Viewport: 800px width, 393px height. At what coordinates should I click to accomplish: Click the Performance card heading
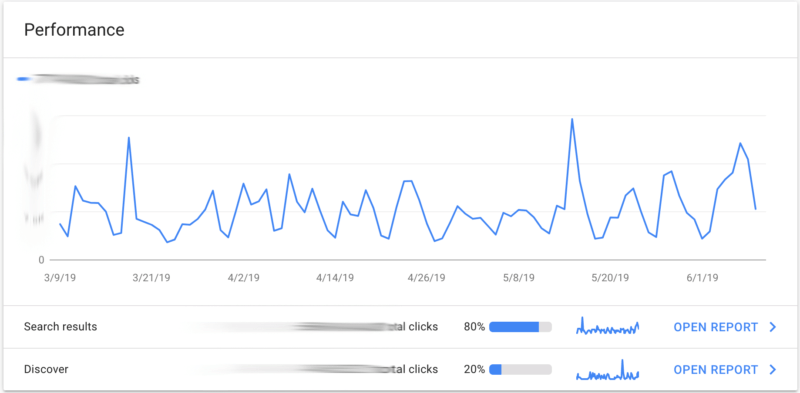74,30
